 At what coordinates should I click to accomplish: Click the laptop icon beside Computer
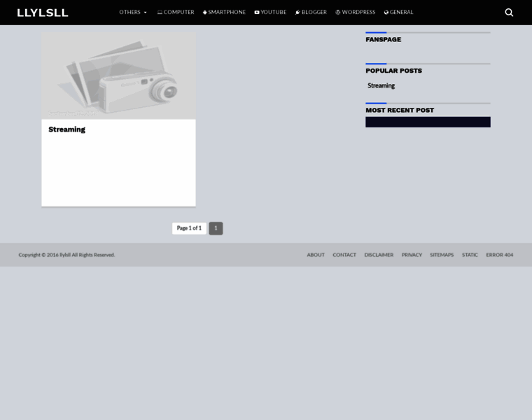coord(160,13)
